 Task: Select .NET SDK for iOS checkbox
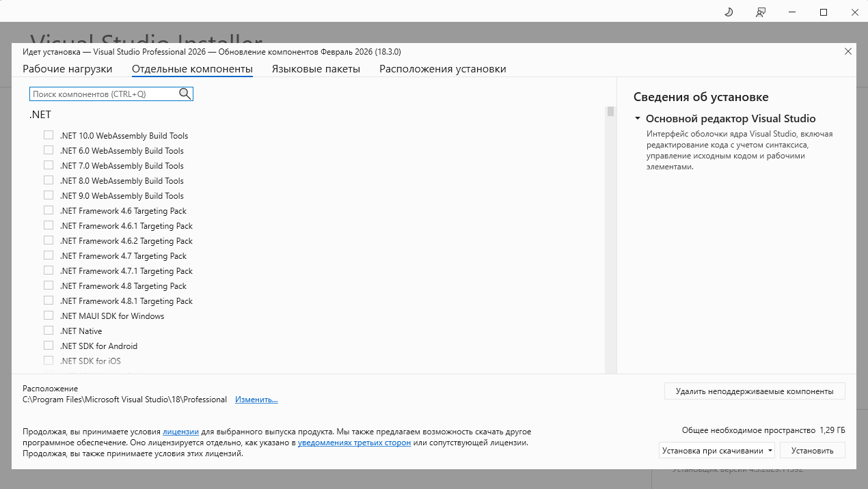tap(49, 361)
